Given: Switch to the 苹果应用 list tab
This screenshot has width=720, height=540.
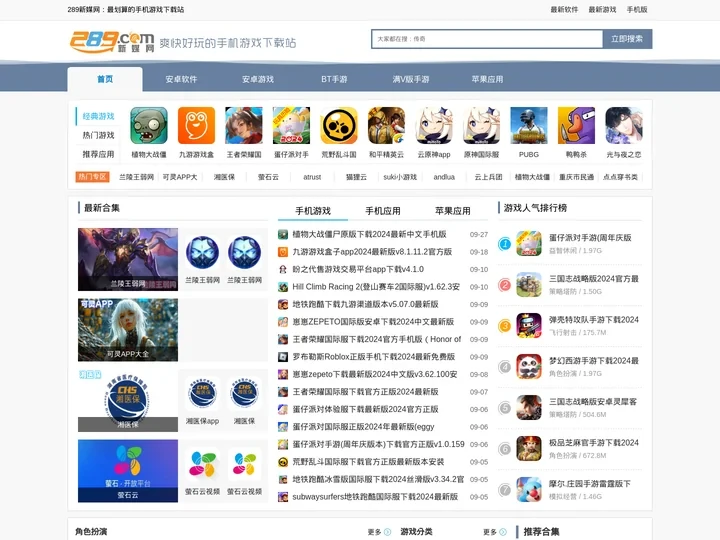Looking at the screenshot, I should point(453,211).
